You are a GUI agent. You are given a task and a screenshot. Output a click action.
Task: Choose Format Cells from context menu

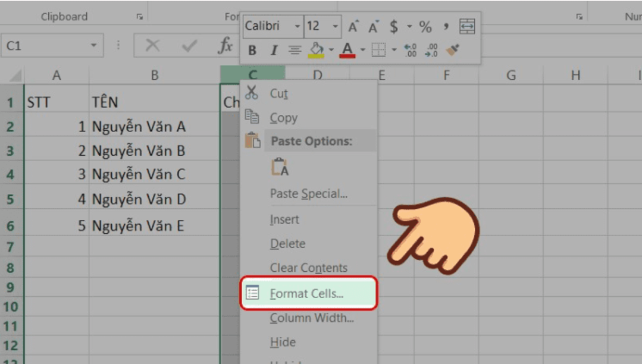[308, 293]
